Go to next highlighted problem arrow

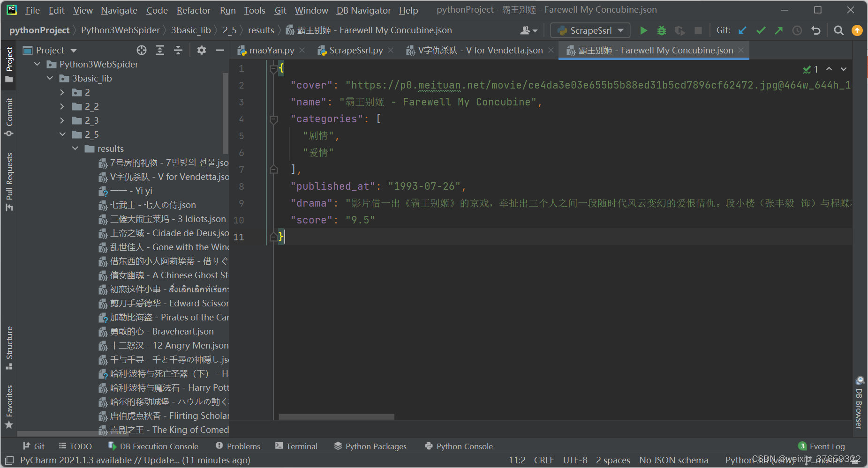[844, 69]
